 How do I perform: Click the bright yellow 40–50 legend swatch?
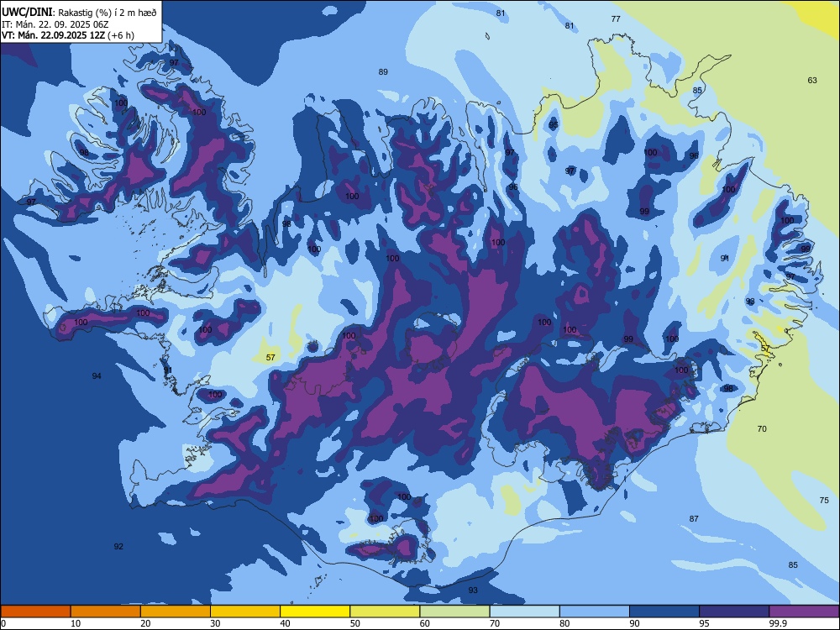[315, 612]
